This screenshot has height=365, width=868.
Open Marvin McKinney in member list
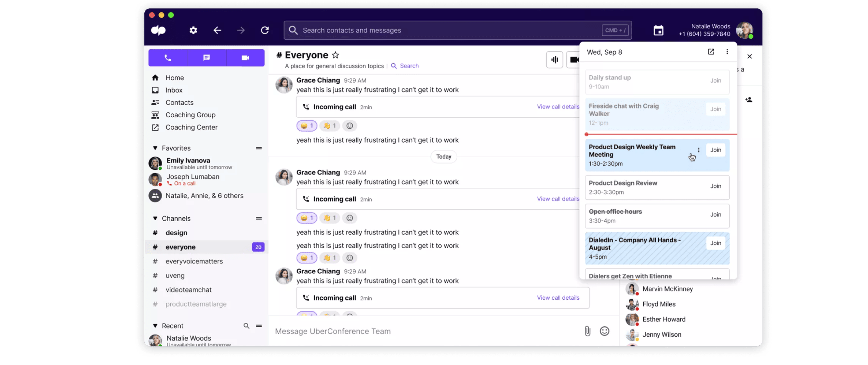click(659, 289)
